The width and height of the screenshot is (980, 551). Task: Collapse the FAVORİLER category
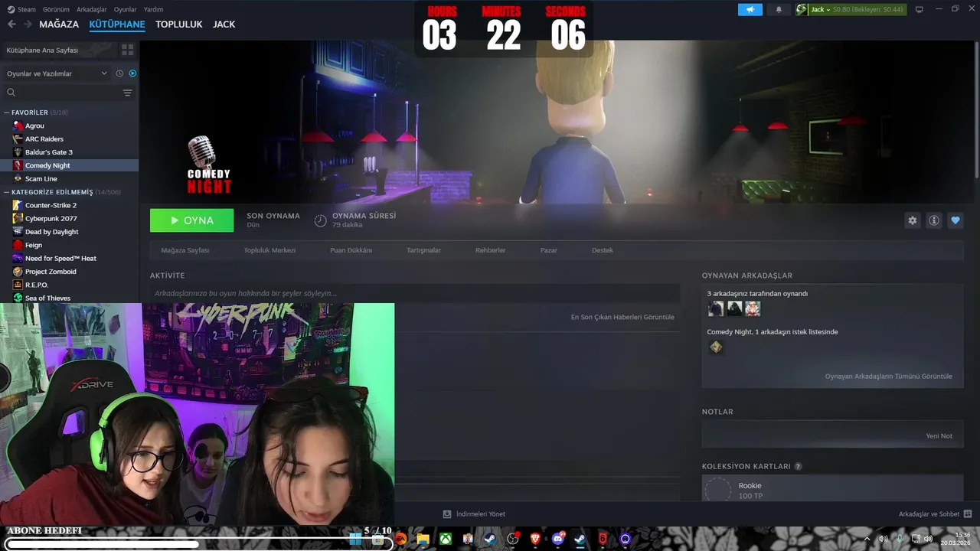8,112
